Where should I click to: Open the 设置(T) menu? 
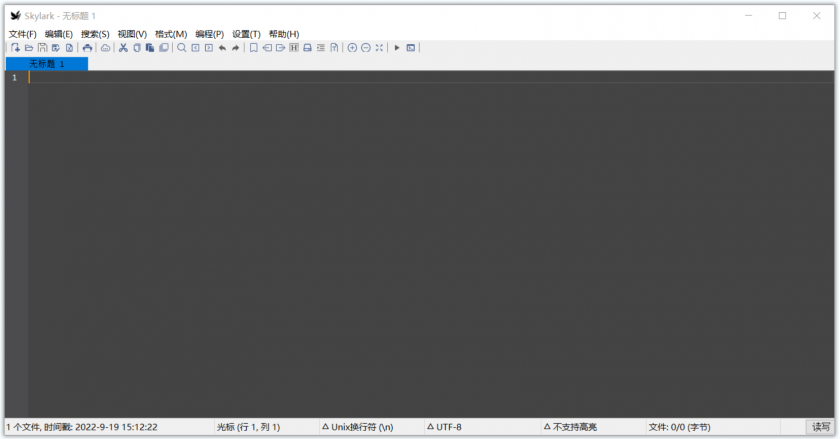(x=246, y=34)
